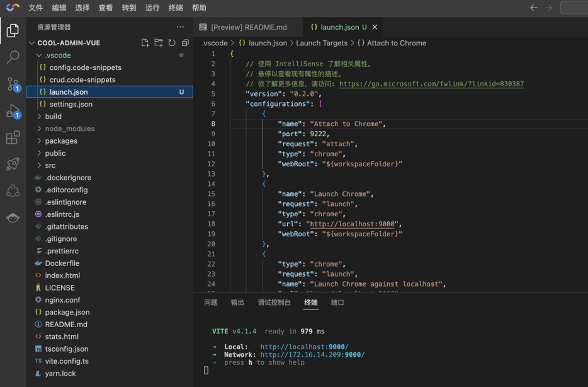
Task: Collapse all folders in explorer
Action: pyautogui.click(x=185, y=43)
